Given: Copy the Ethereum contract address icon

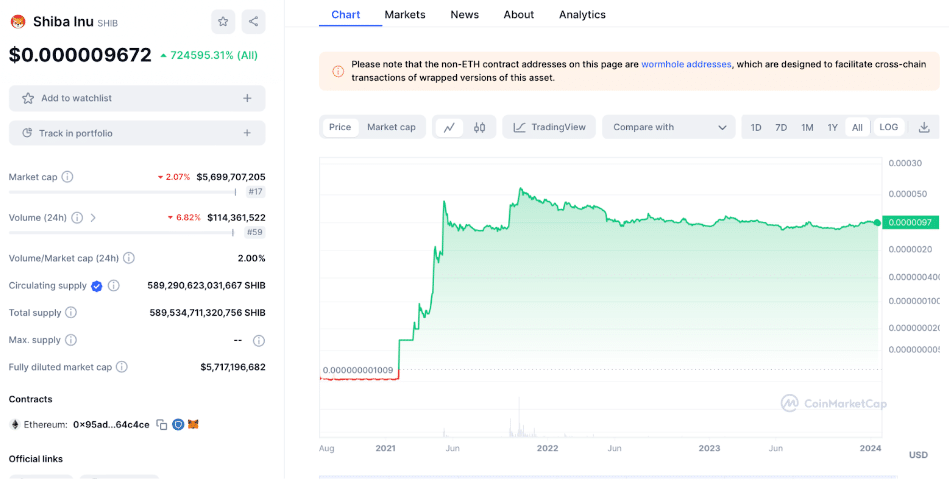Looking at the screenshot, I should [x=162, y=425].
